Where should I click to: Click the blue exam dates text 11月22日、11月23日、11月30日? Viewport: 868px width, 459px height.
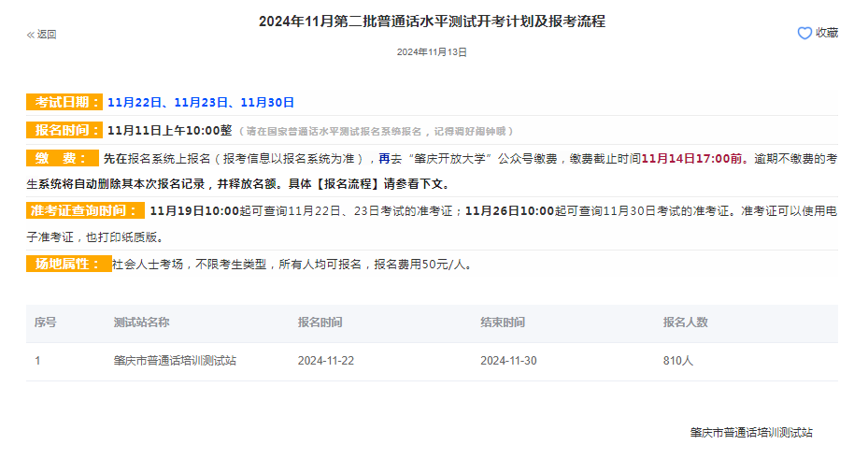tap(201, 102)
